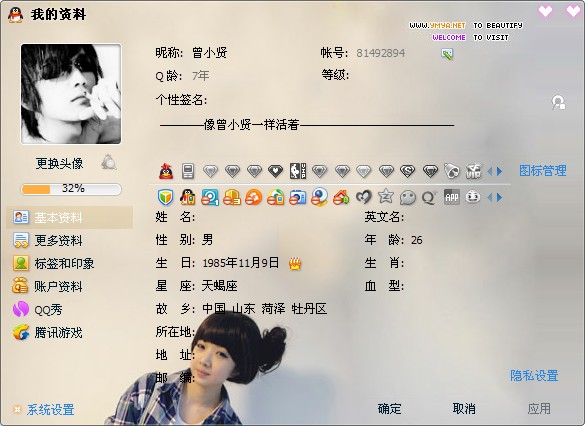This screenshot has height=426, width=585.
Task: Click the grey APP icon
Action: tap(451, 197)
